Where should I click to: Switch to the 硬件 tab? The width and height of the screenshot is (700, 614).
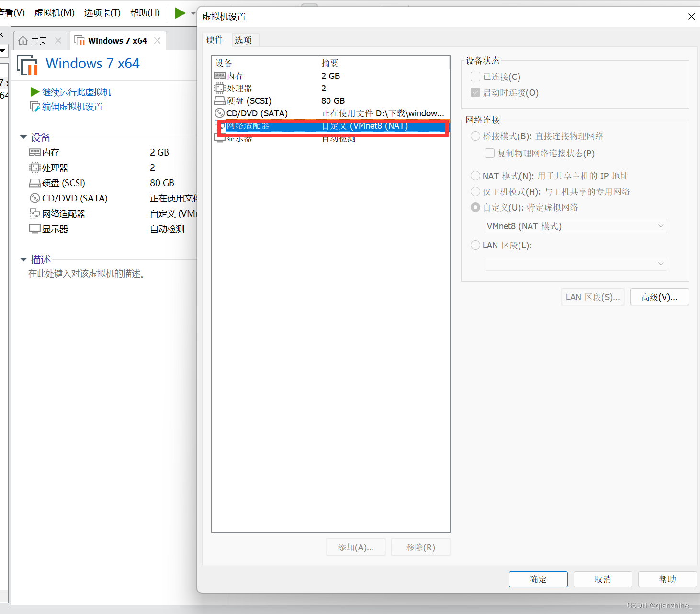tap(215, 40)
